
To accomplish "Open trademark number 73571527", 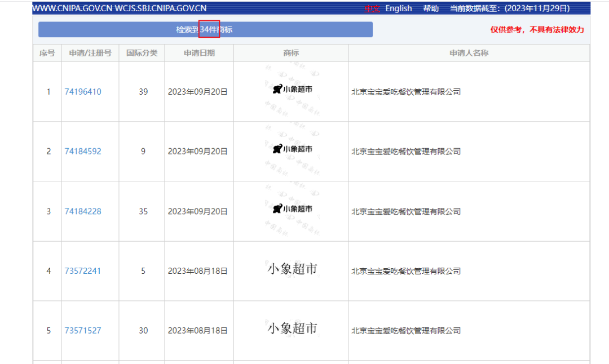I will (83, 331).
